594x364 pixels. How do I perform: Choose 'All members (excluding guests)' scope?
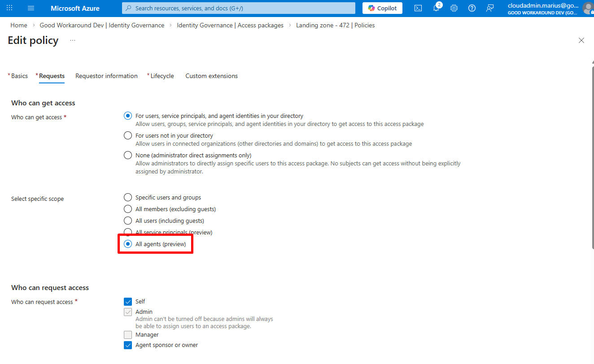click(x=128, y=209)
